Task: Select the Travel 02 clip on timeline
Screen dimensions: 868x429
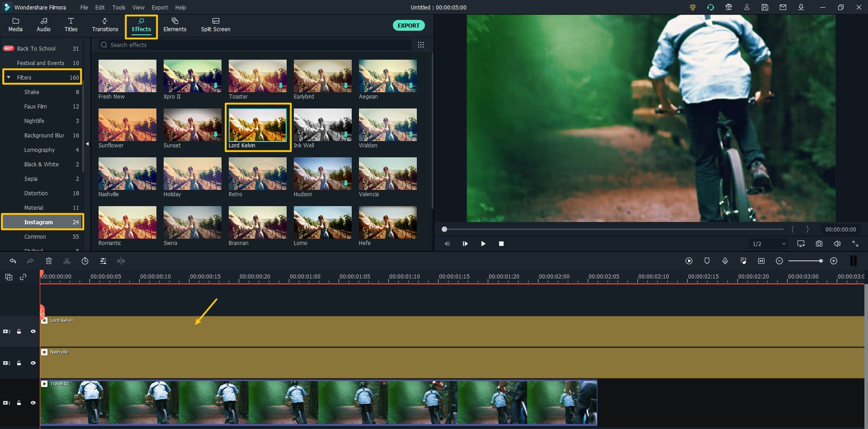Action: pyautogui.click(x=319, y=403)
